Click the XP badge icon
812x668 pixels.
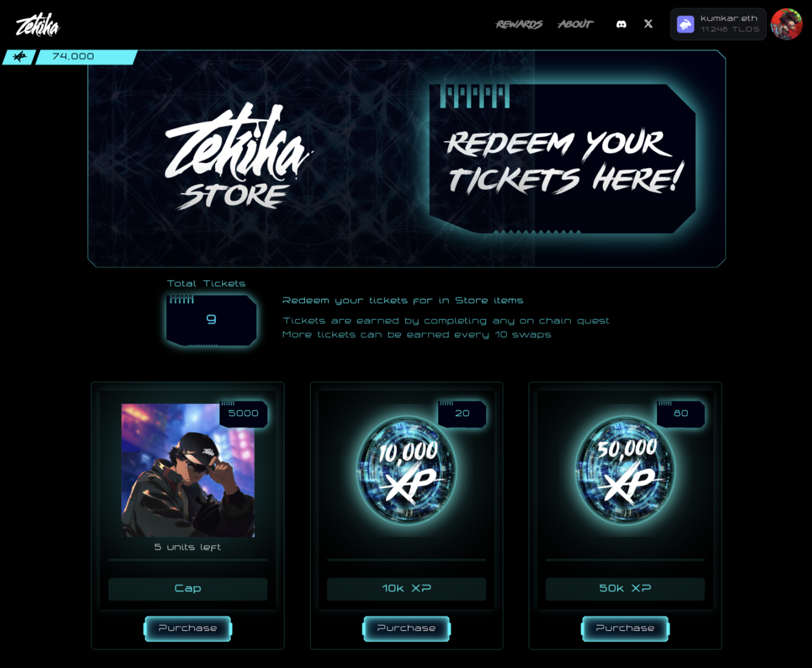[x=20, y=57]
